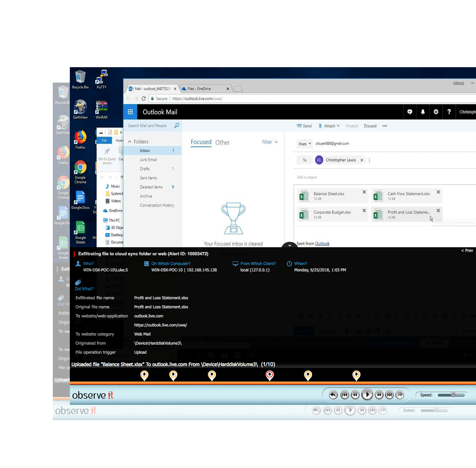Viewport: 476px width, 468px height.
Task: Open the Outlook link in signature
Action: pos(322,244)
